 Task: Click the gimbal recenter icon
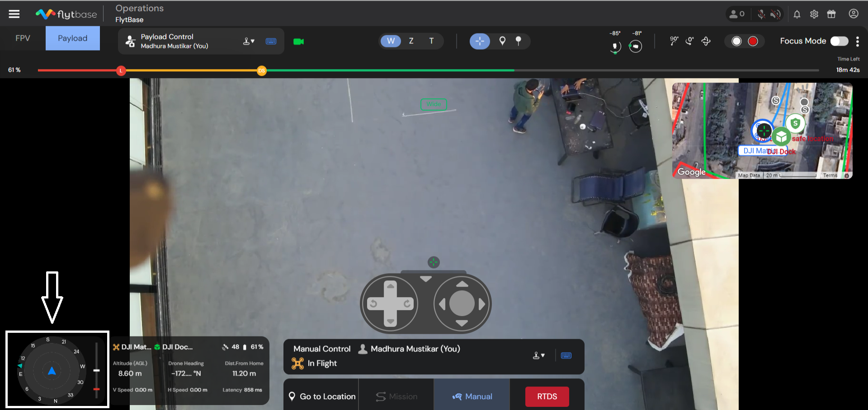pyautogui.click(x=706, y=42)
